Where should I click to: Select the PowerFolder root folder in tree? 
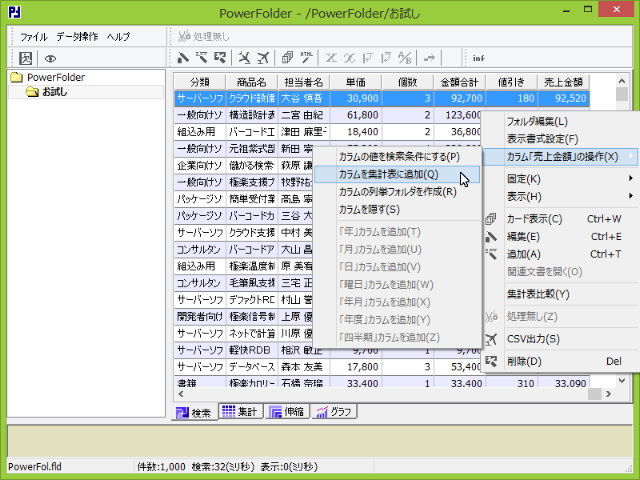pos(48,77)
